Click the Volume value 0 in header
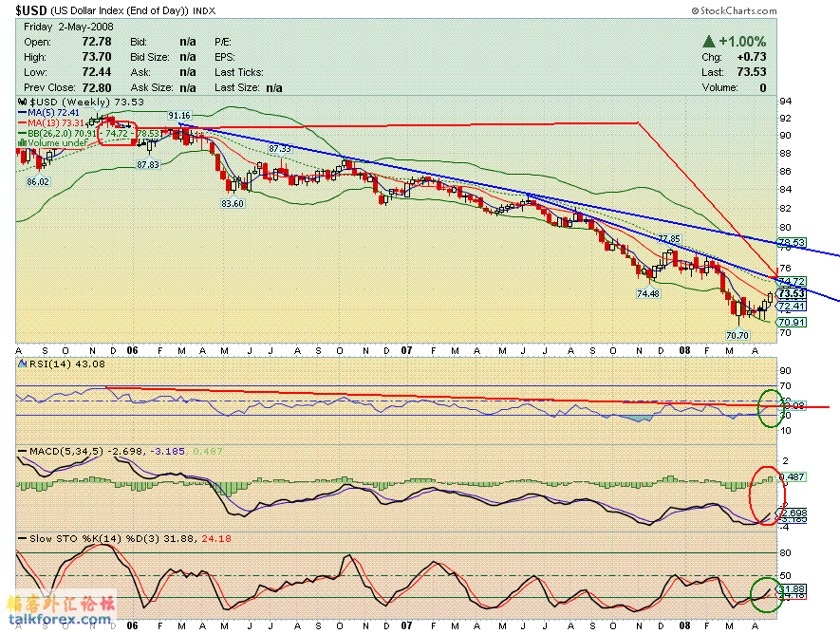Screen dimensions: 840x634 coord(763,87)
